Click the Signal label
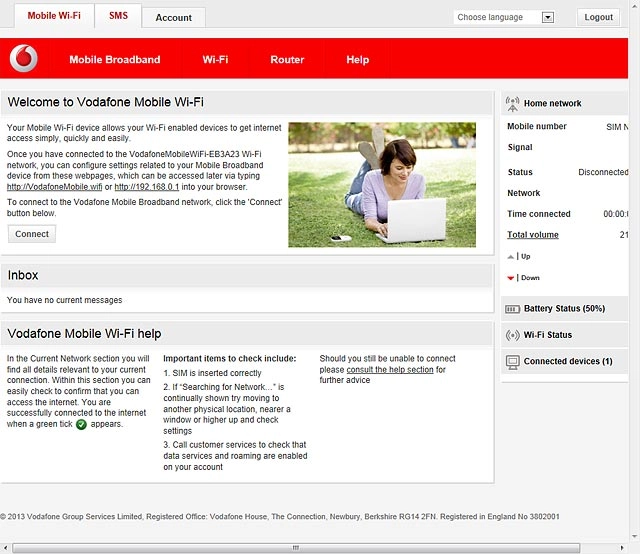 click(520, 147)
